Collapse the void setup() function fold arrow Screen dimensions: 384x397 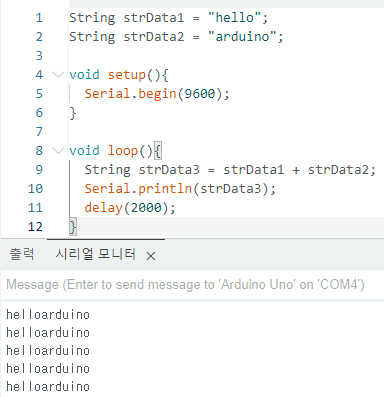pyautogui.click(x=58, y=75)
